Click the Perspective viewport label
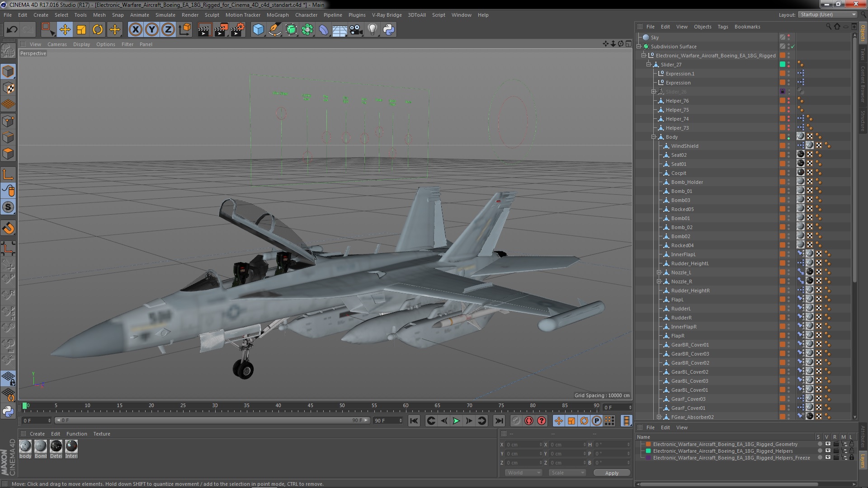The height and width of the screenshot is (488, 868). point(33,53)
